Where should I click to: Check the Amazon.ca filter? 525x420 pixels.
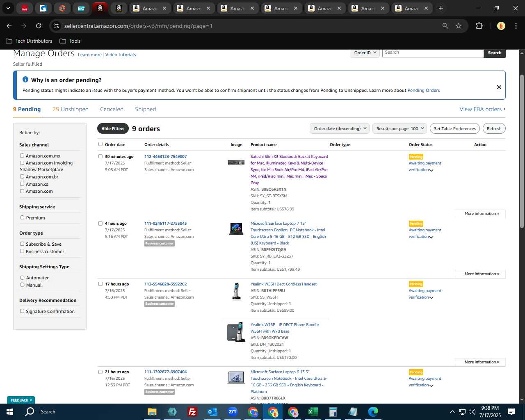22,184
